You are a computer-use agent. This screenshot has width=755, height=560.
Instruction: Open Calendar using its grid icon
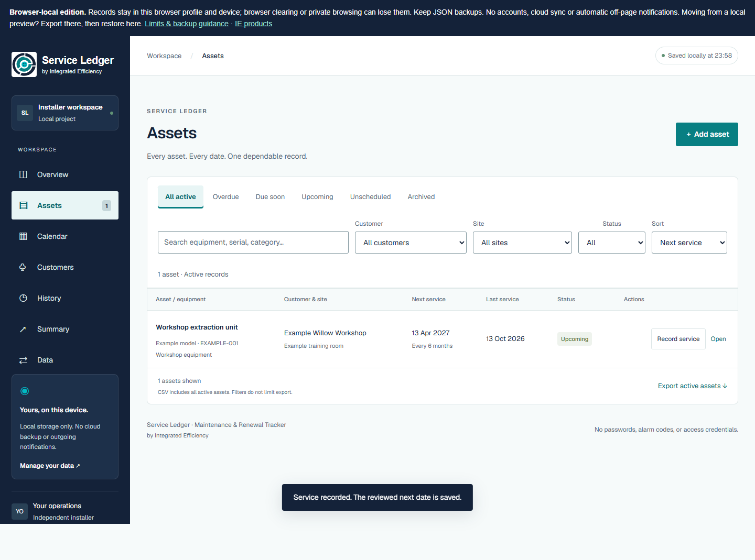pyautogui.click(x=23, y=236)
